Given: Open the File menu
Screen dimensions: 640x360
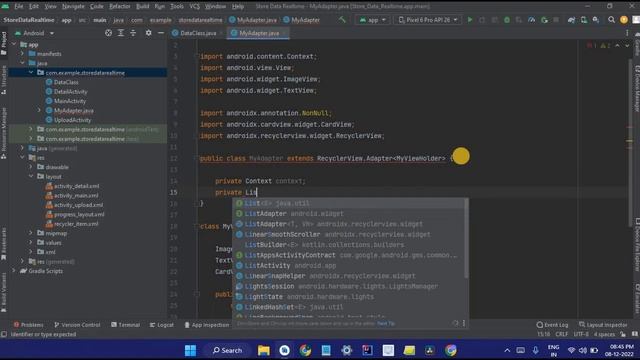Looking at the screenshot, I should pyautogui.click(x=19, y=7).
